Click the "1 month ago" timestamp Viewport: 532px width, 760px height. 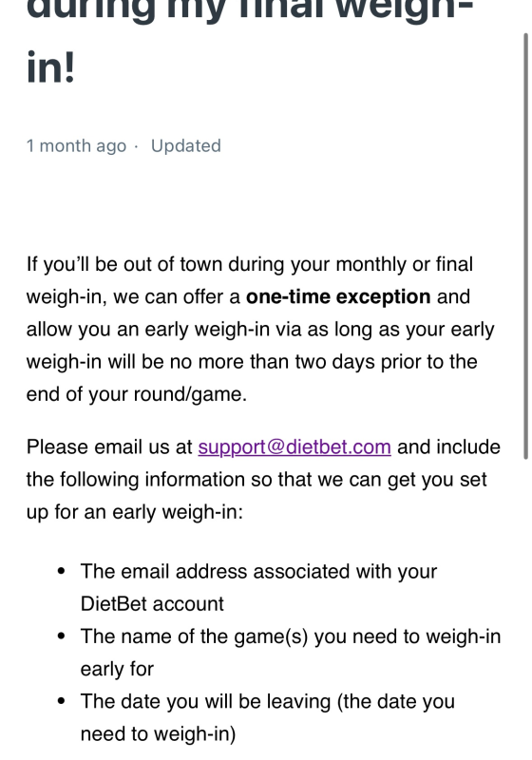tap(76, 146)
